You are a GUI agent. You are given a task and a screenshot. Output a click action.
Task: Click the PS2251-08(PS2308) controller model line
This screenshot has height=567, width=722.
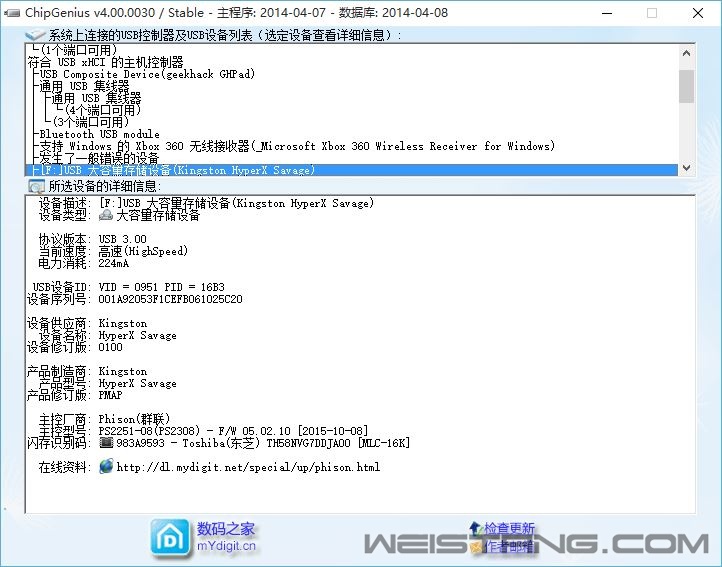click(233, 431)
